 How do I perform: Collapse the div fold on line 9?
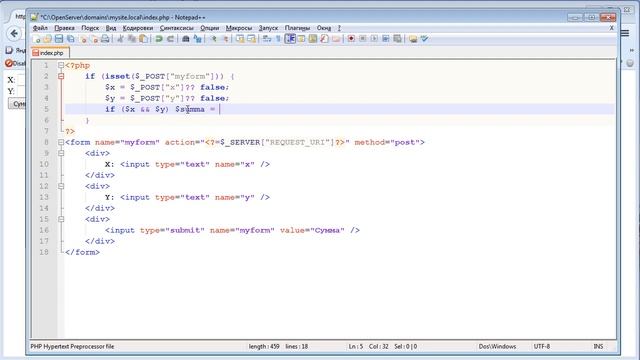[x=61, y=153]
